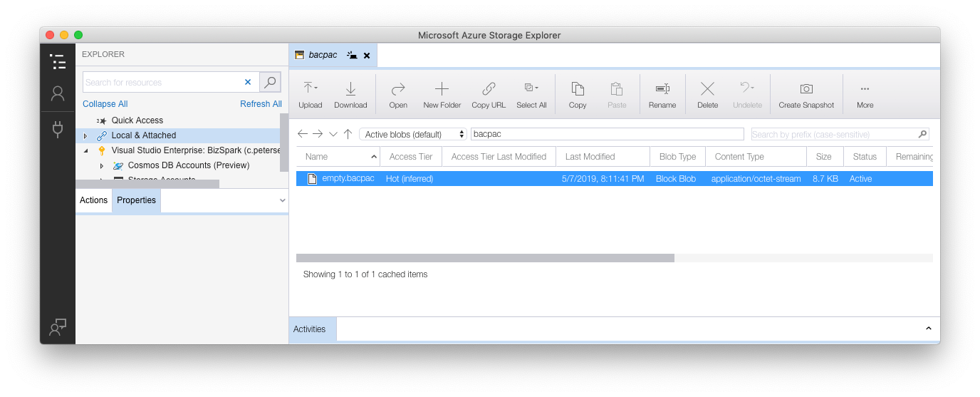The width and height of the screenshot is (980, 397).
Task: Download the selected blob
Action: (350, 88)
